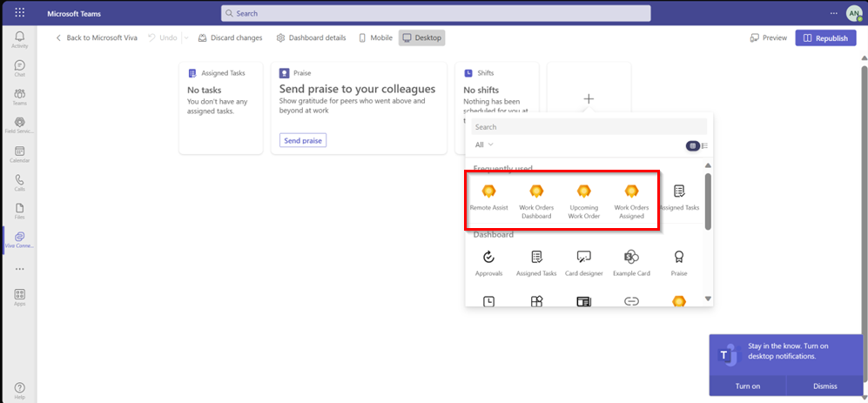This screenshot has height=403, width=868.
Task: Click the 'No tasks' text
Action: 204,90
